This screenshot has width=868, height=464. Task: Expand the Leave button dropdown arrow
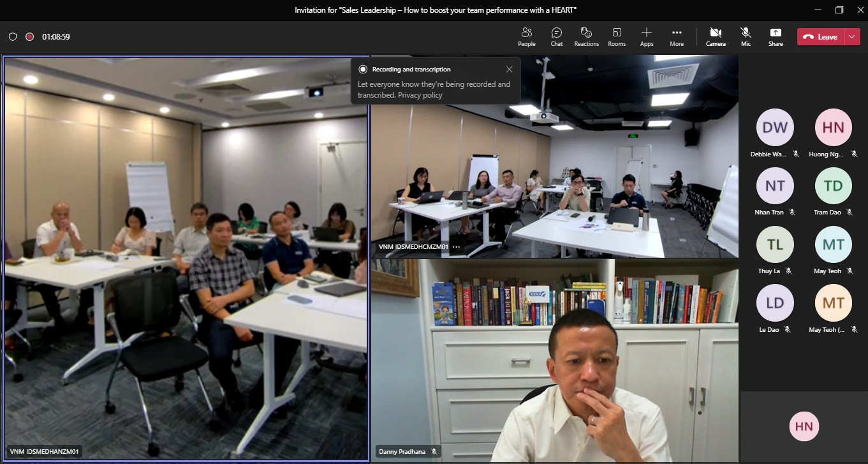tap(853, 37)
